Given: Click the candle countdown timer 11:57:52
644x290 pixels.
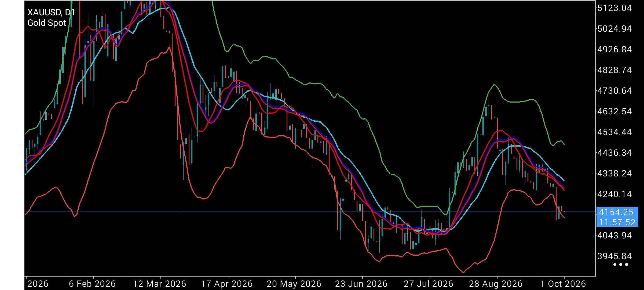Looking at the screenshot, I should click(x=617, y=222).
